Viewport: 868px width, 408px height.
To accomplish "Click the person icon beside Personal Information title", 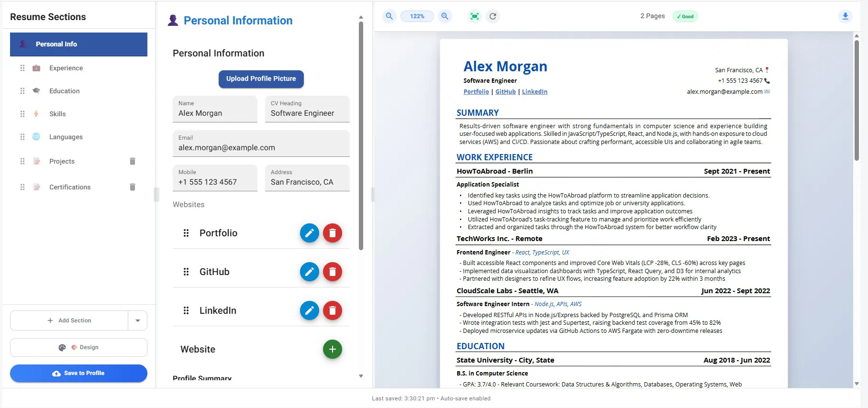I will click(x=173, y=21).
